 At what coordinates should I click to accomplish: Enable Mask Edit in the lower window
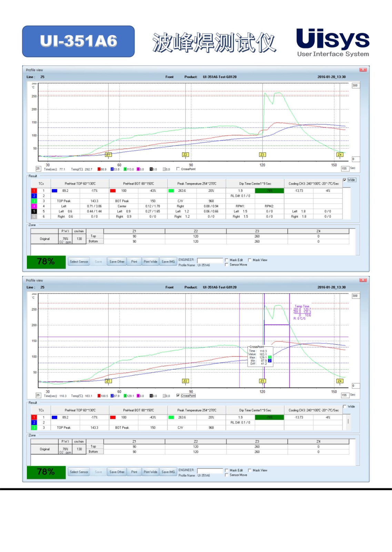pyautogui.click(x=227, y=470)
